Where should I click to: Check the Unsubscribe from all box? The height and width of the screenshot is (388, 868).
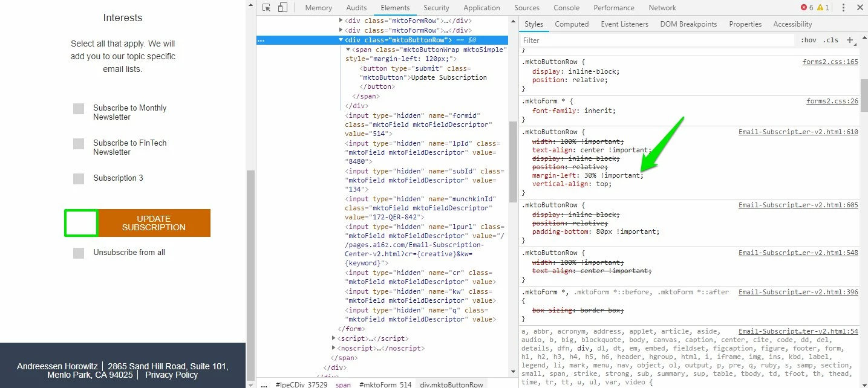coord(79,253)
